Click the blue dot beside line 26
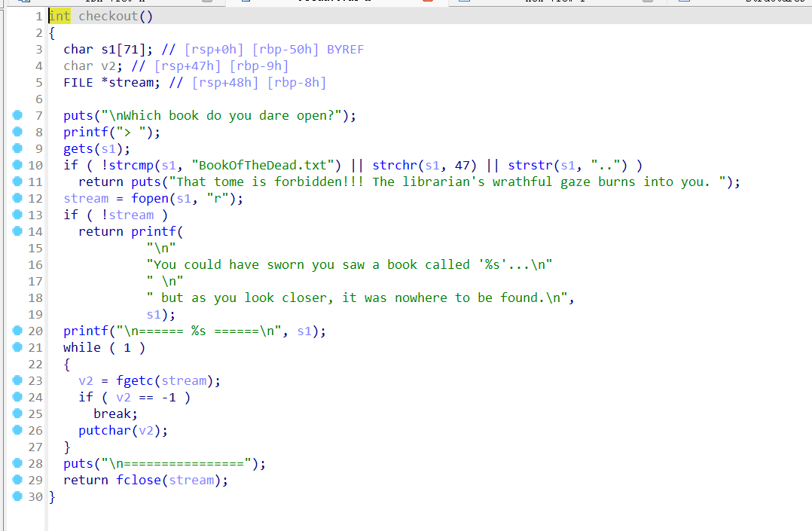812x531 pixels. tap(17, 430)
